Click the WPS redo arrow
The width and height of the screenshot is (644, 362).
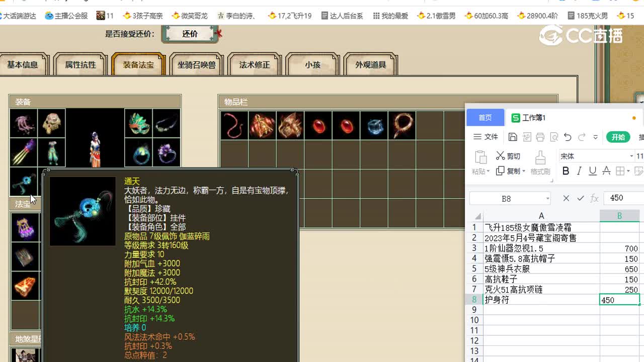pos(582,137)
